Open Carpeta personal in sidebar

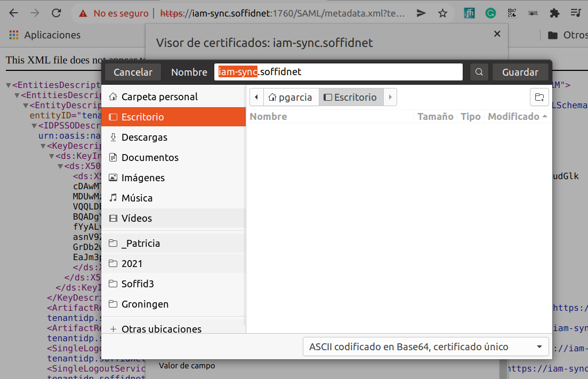point(174,96)
